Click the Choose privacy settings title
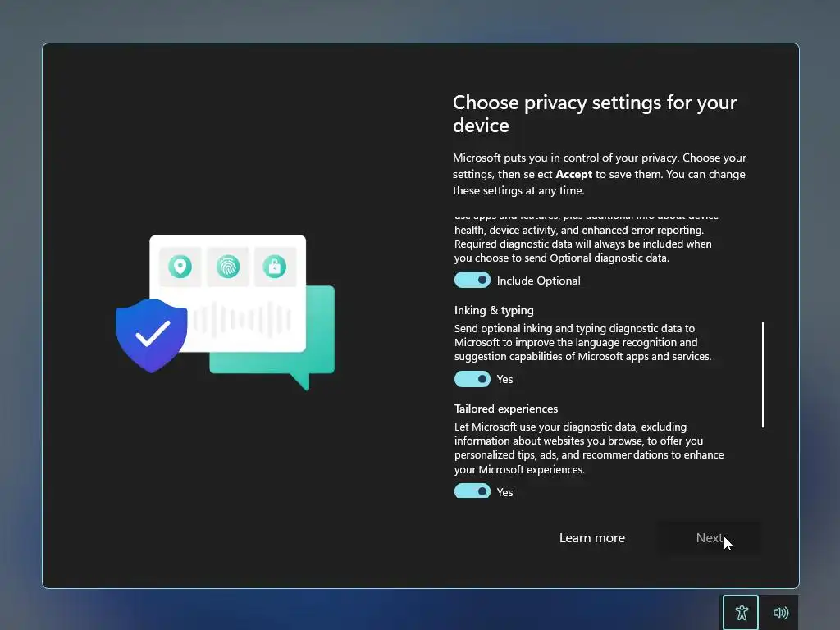 595,113
